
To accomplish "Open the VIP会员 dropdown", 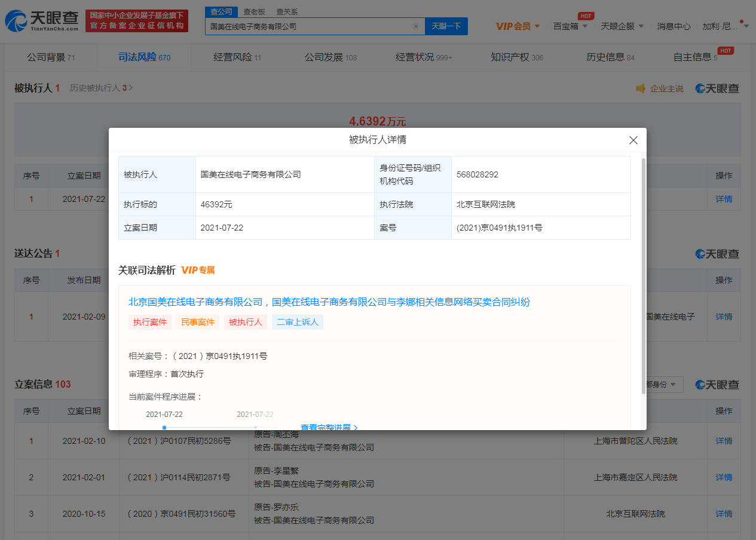I will pyautogui.click(x=518, y=26).
